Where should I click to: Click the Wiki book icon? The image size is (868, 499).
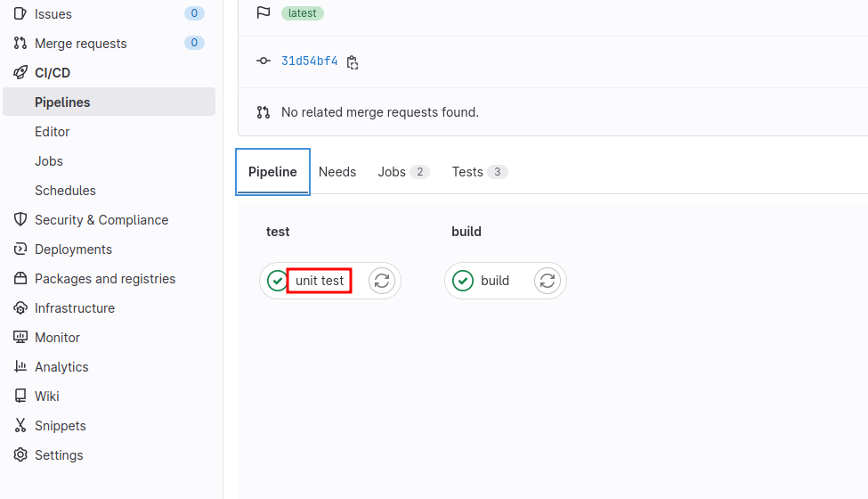click(20, 396)
